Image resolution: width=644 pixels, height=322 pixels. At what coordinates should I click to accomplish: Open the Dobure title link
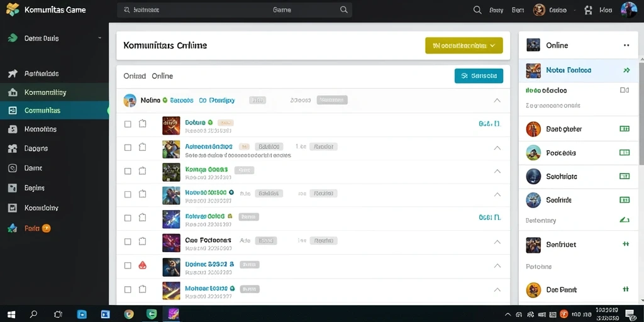(x=196, y=122)
